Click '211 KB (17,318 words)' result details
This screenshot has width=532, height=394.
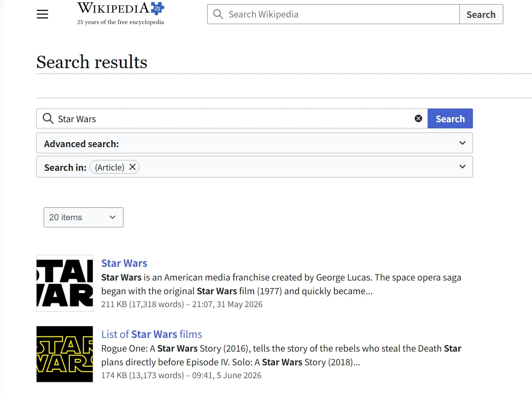tap(143, 304)
